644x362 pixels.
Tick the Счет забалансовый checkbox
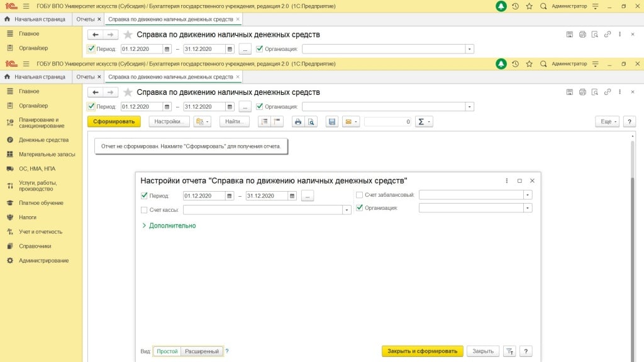(x=359, y=195)
